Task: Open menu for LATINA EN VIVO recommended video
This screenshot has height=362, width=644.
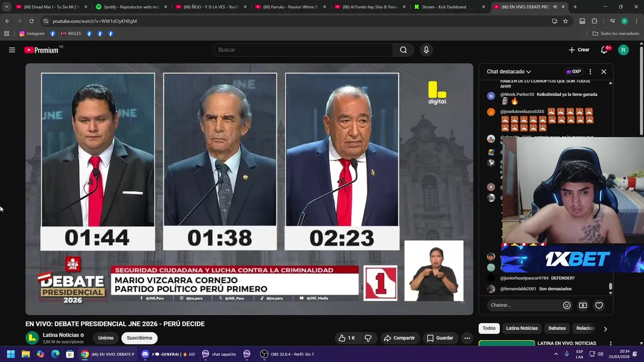Action: click(611, 344)
